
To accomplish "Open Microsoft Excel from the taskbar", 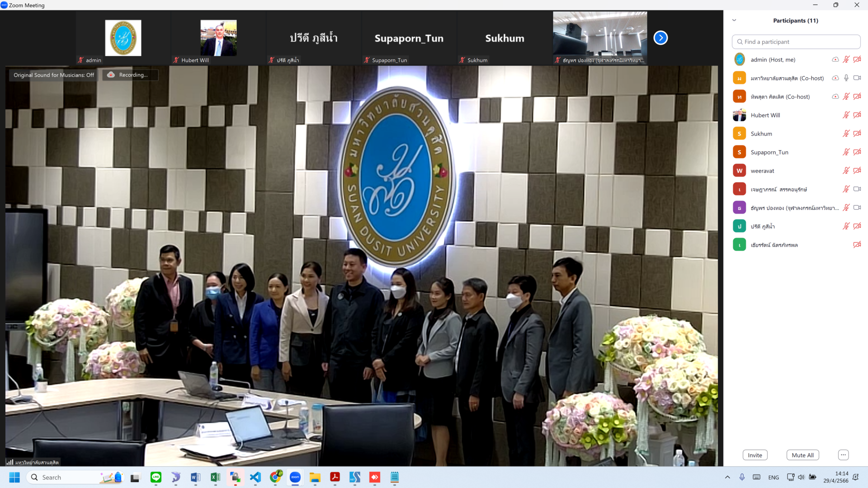I will [x=215, y=477].
